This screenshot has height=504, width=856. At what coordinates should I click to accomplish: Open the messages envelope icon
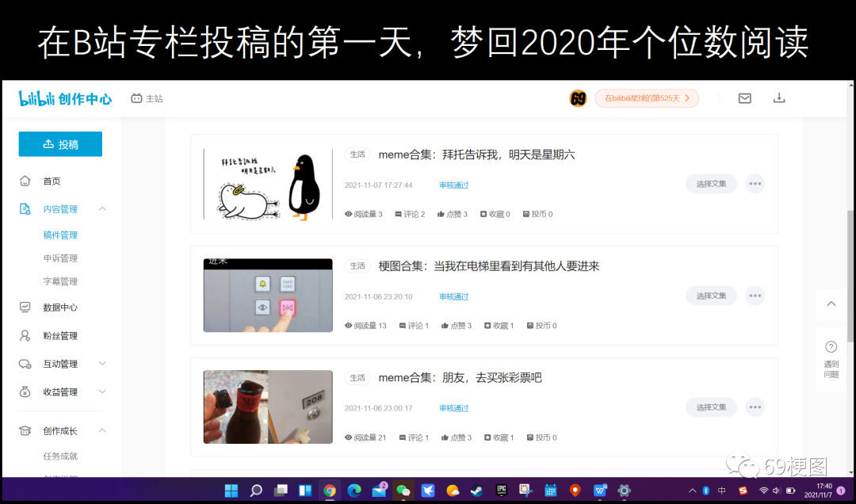[x=744, y=98]
